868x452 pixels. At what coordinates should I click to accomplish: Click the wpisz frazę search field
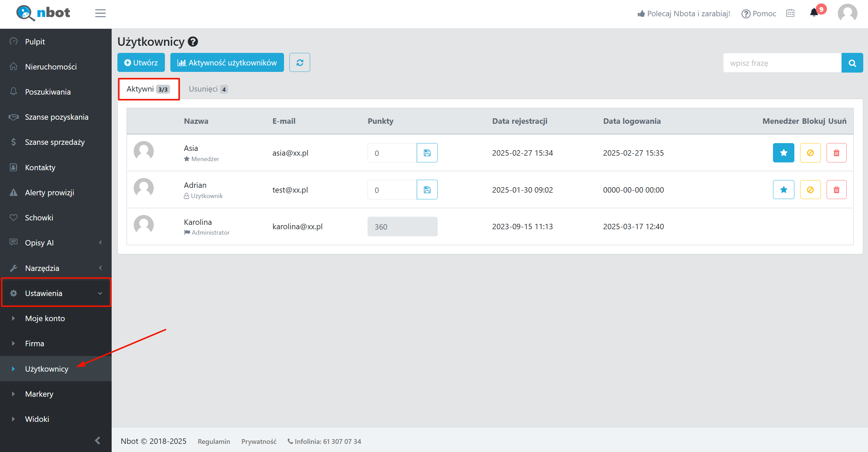click(x=782, y=63)
